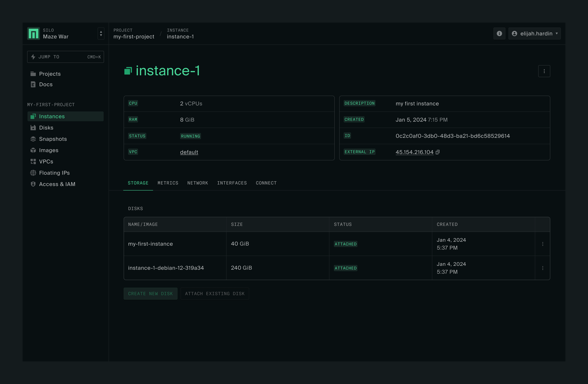Click the Jump To search field
Screen dimensions: 588x384
[x=65, y=57]
